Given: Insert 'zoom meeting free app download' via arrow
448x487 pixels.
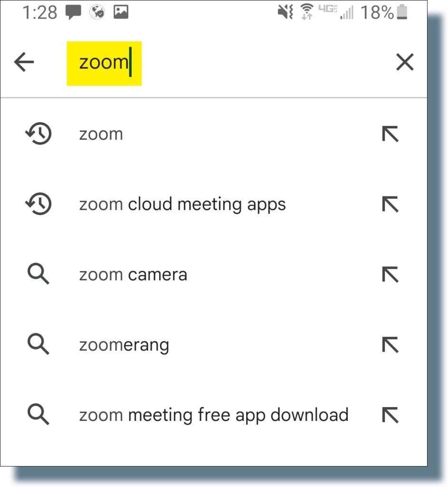Looking at the screenshot, I should click(390, 415).
